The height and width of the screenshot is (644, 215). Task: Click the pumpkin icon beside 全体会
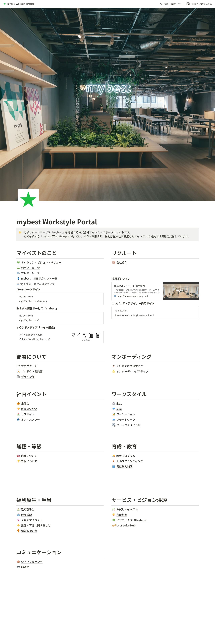[18, 403]
